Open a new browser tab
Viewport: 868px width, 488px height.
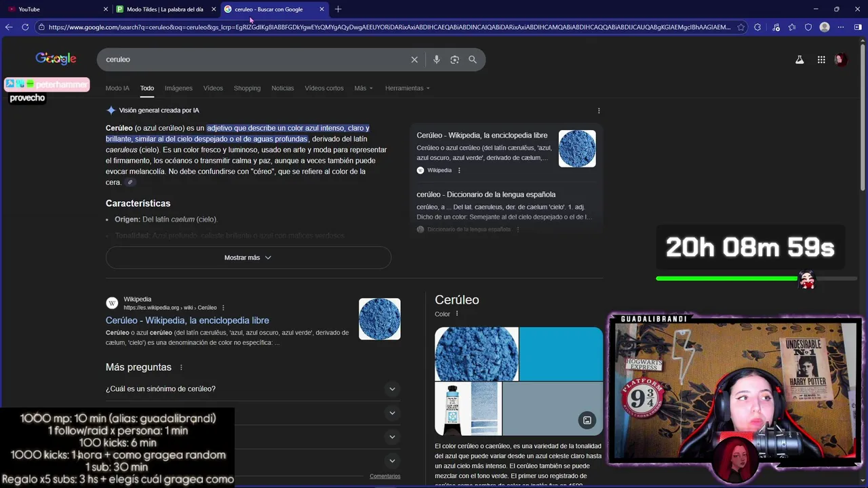[338, 9]
